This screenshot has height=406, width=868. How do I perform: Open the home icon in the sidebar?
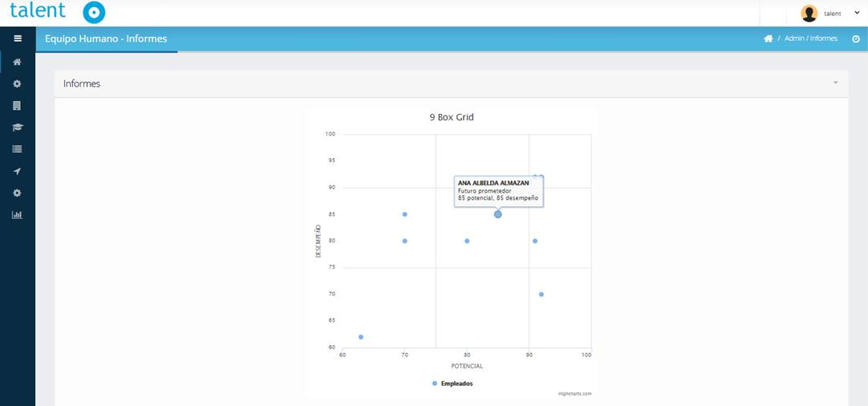point(17,62)
